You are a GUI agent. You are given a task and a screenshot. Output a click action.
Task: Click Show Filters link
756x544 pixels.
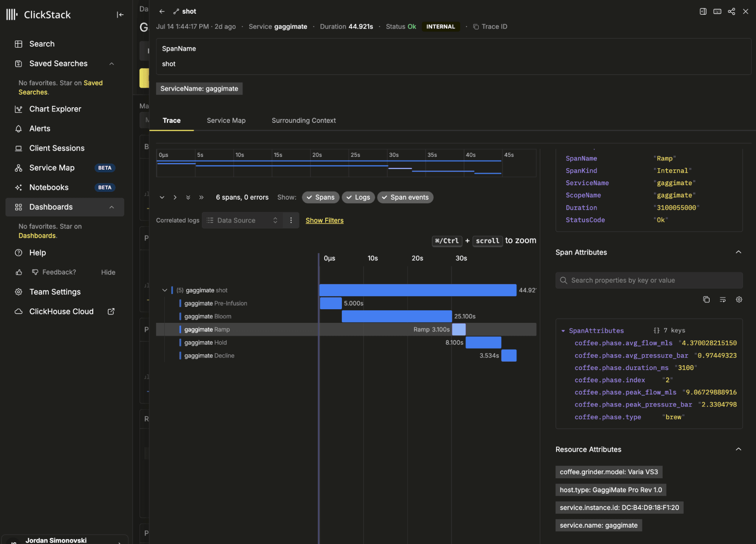coord(324,220)
